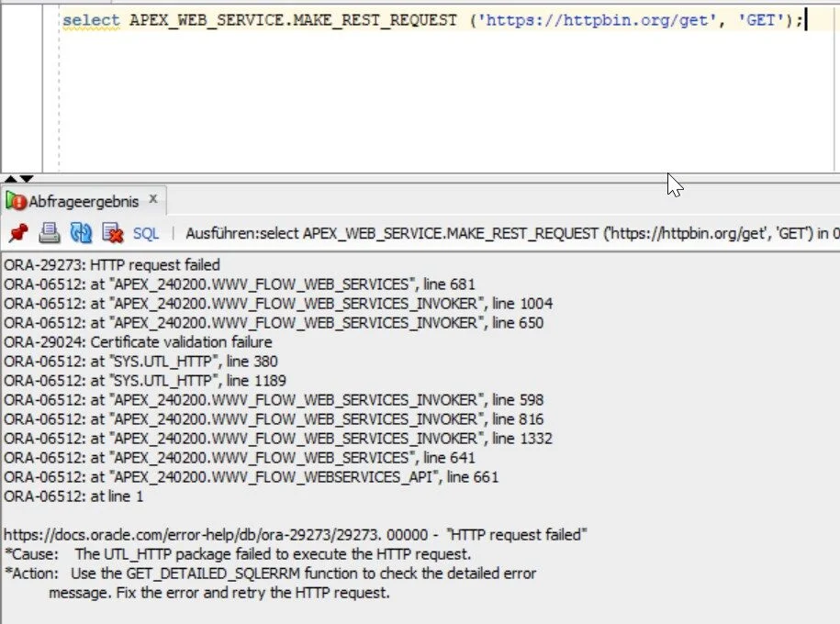Click the ORA-06512: at line 1 row

[74, 496]
